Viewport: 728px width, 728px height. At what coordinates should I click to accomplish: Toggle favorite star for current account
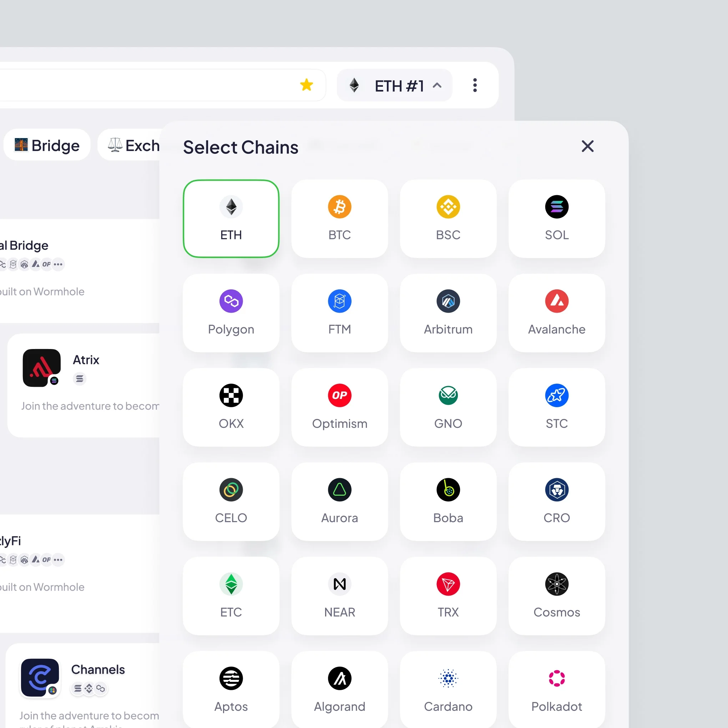pos(307,85)
